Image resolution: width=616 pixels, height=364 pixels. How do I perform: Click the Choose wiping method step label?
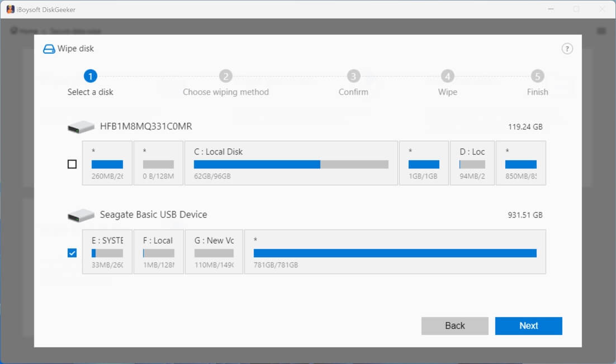click(x=225, y=92)
